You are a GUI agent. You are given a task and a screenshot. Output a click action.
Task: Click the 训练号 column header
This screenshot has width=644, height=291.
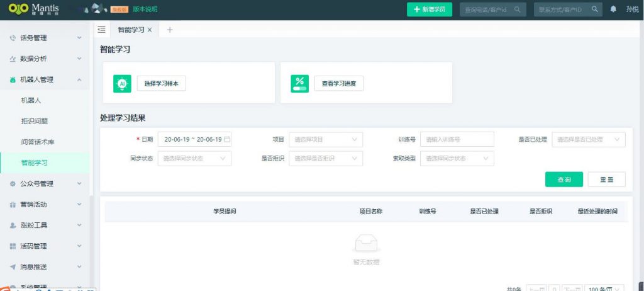click(428, 212)
